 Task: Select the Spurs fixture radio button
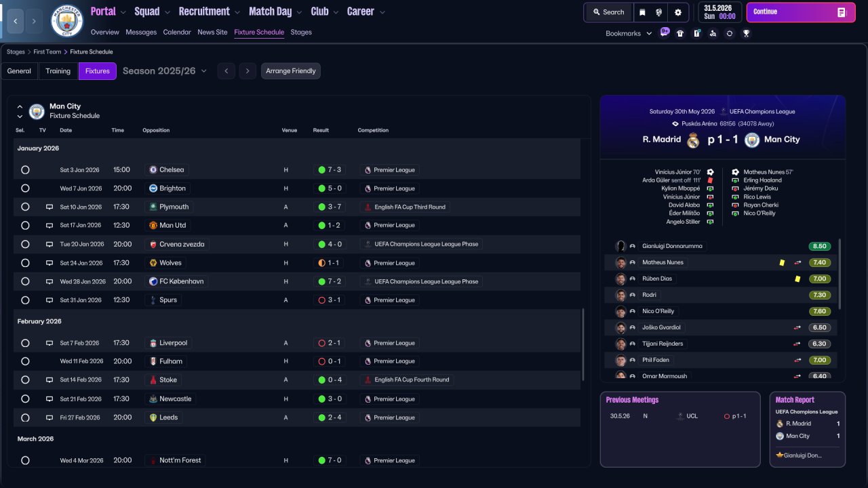pos(25,300)
